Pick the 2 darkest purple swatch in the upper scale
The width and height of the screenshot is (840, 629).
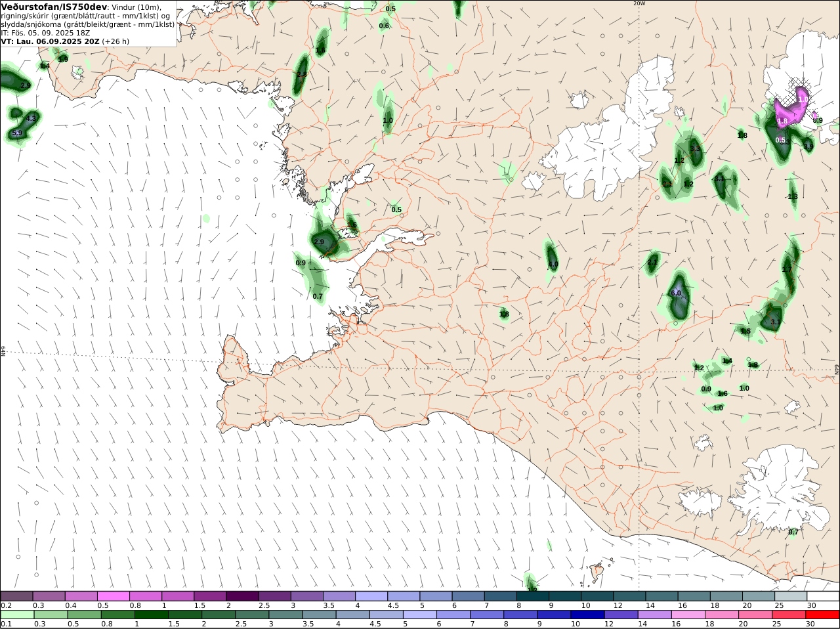pos(242,596)
